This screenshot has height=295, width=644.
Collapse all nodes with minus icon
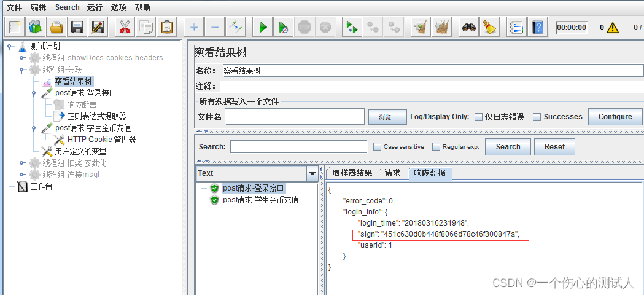click(214, 28)
